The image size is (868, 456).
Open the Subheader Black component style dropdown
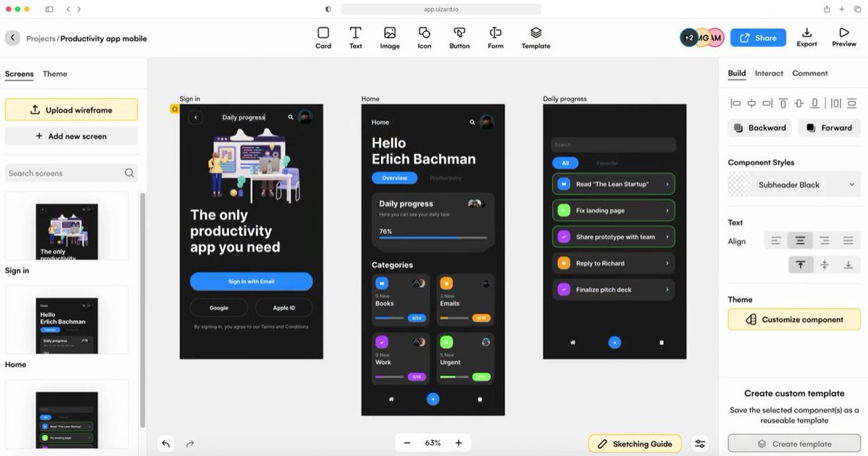coord(793,185)
